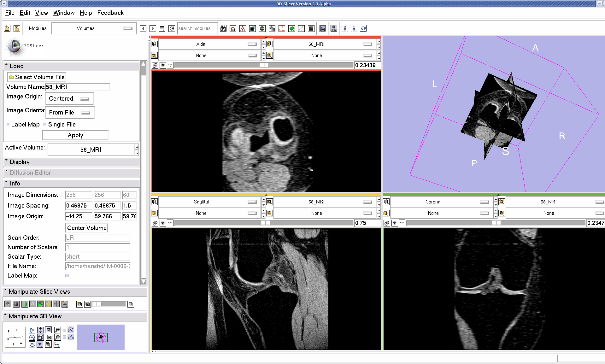Open the Feedback menu
The image size is (605, 364).
click(x=110, y=13)
